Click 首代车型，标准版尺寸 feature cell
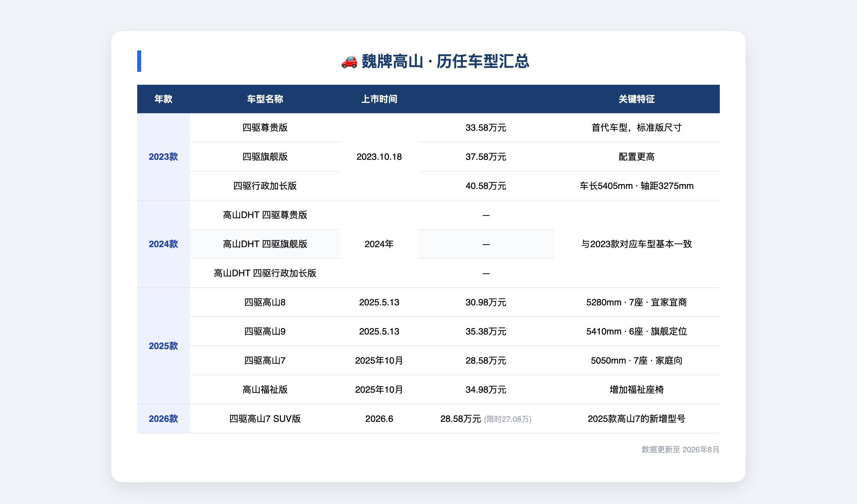The width and height of the screenshot is (857, 504). click(x=636, y=127)
